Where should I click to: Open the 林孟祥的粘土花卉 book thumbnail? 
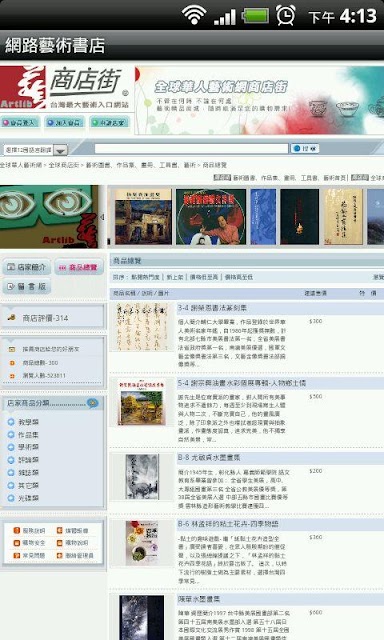click(141, 542)
